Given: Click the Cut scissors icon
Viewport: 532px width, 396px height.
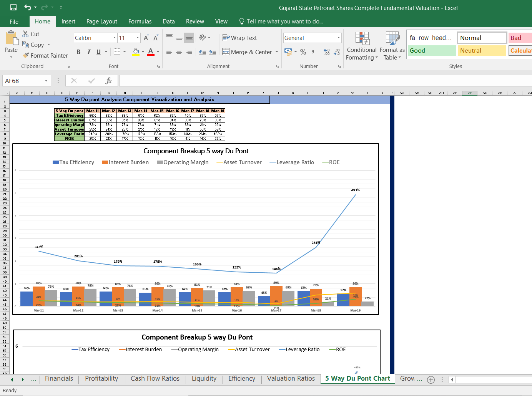Looking at the screenshot, I should [25, 34].
